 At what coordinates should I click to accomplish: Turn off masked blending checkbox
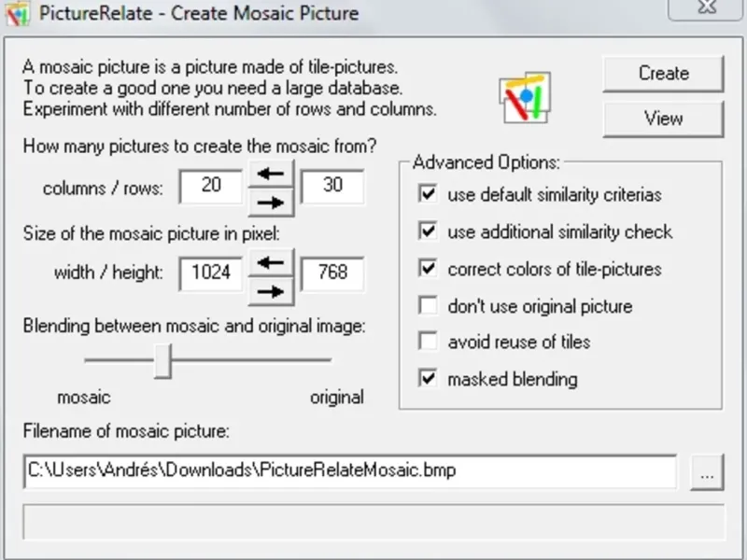[x=429, y=379]
